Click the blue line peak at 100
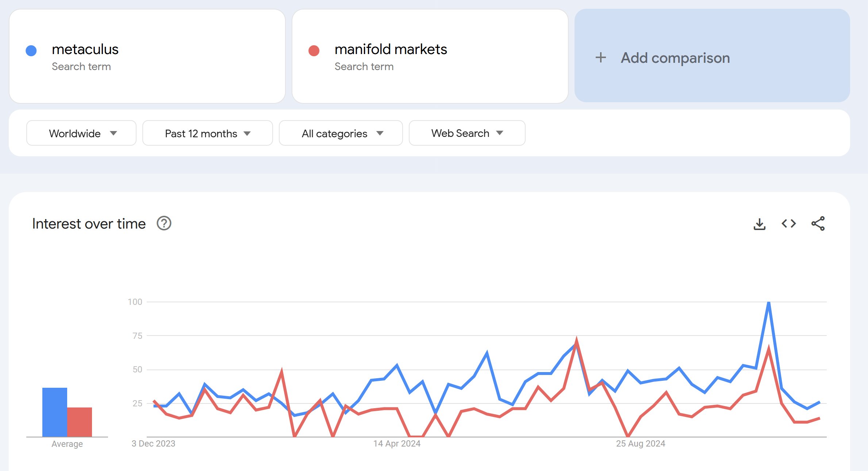The width and height of the screenshot is (868, 471). click(x=769, y=303)
